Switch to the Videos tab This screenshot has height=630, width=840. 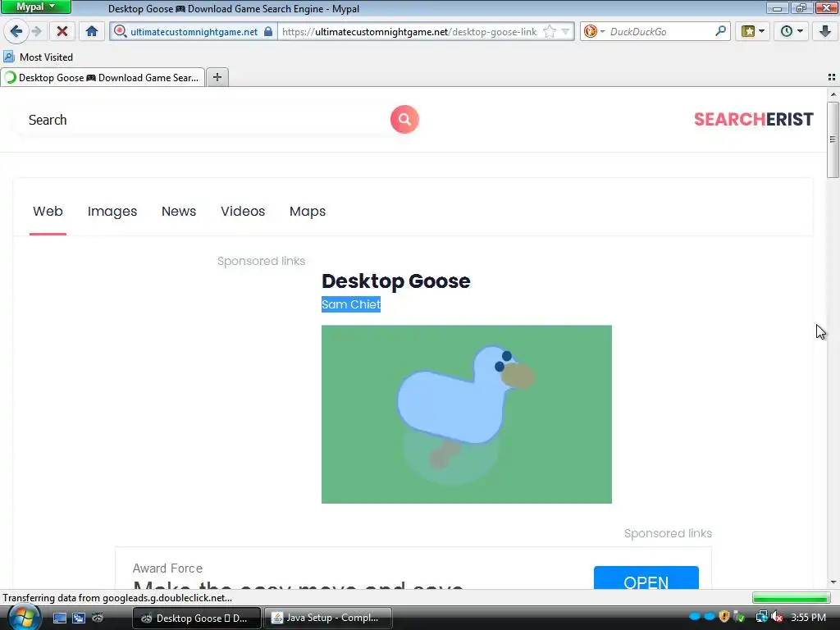[x=243, y=211]
